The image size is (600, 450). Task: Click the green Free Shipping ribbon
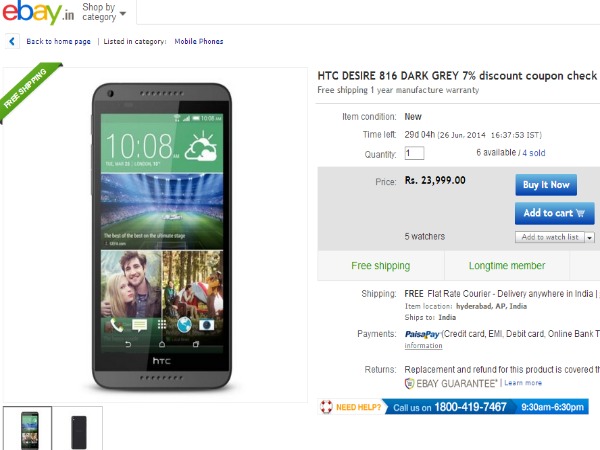[x=24, y=93]
